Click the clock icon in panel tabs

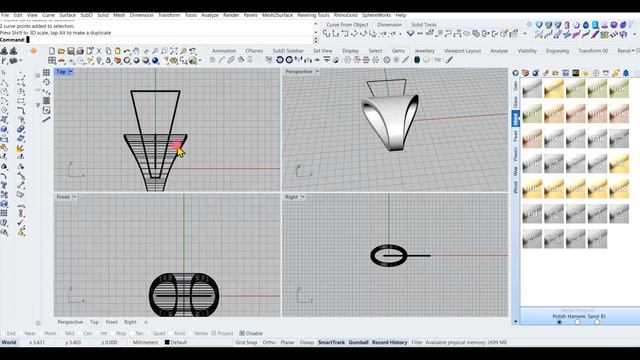click(x=596, y=73)
